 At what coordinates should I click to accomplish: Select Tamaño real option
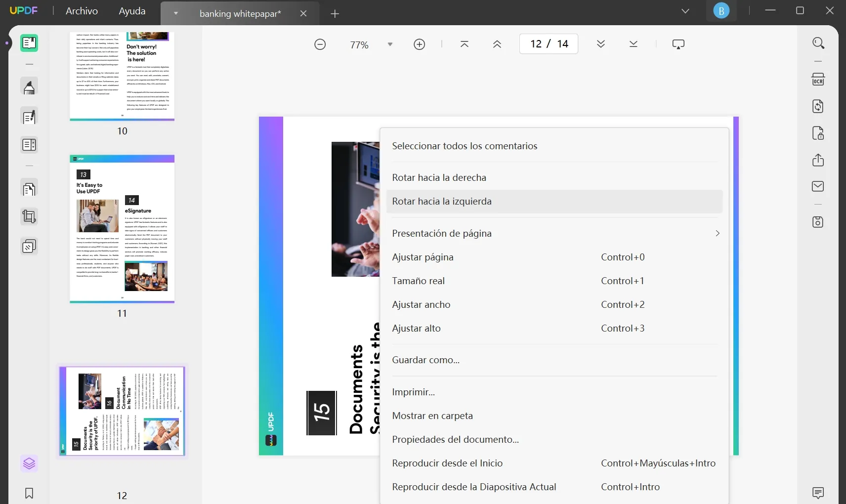(x=554, y=281)
